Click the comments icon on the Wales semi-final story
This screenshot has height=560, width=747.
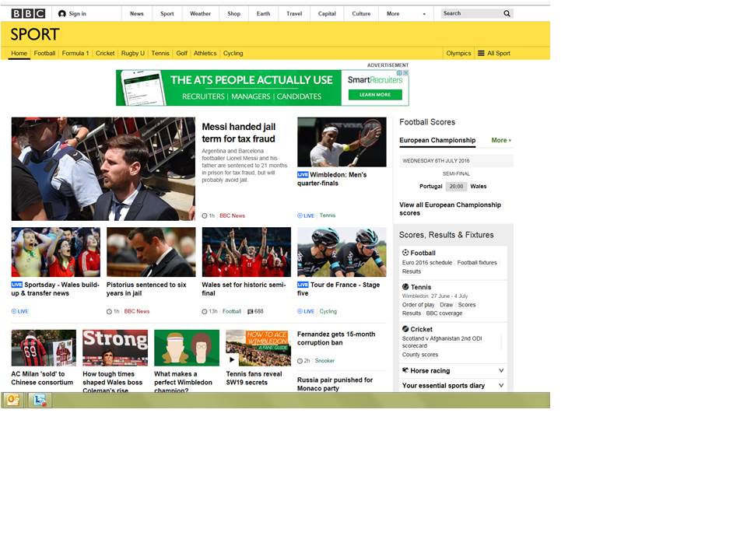pyautogui.click(x=250, y=311)
